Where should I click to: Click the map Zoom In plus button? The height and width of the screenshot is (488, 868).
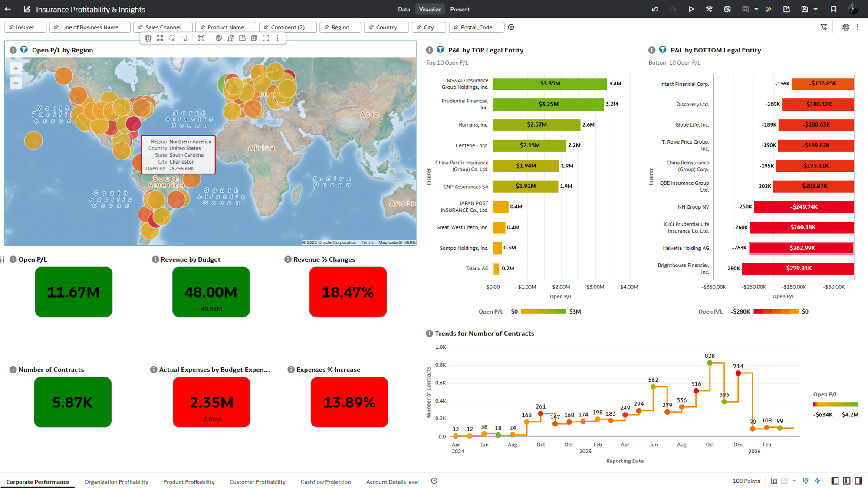point(16,68)
